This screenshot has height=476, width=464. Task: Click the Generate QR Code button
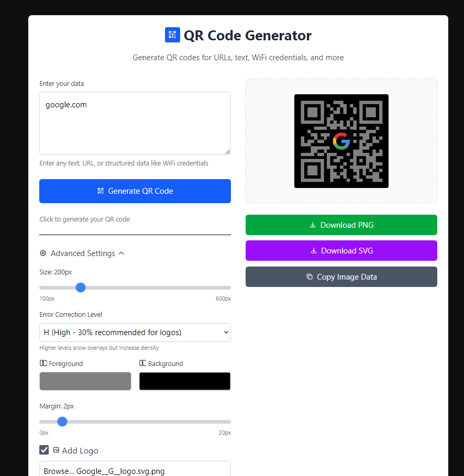(135, 191)
